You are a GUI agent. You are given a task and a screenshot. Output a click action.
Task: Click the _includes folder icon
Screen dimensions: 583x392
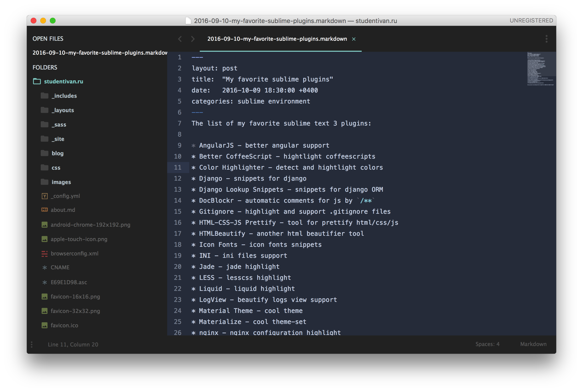coord(45,96)
